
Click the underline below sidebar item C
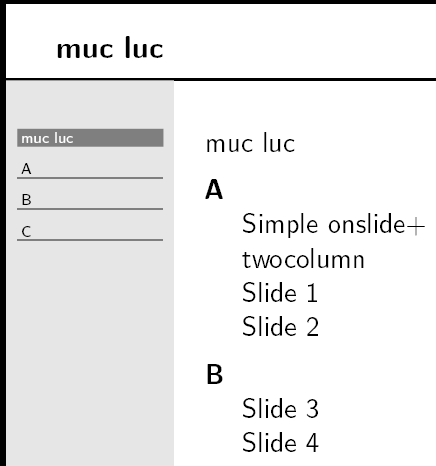click(90, 240)
